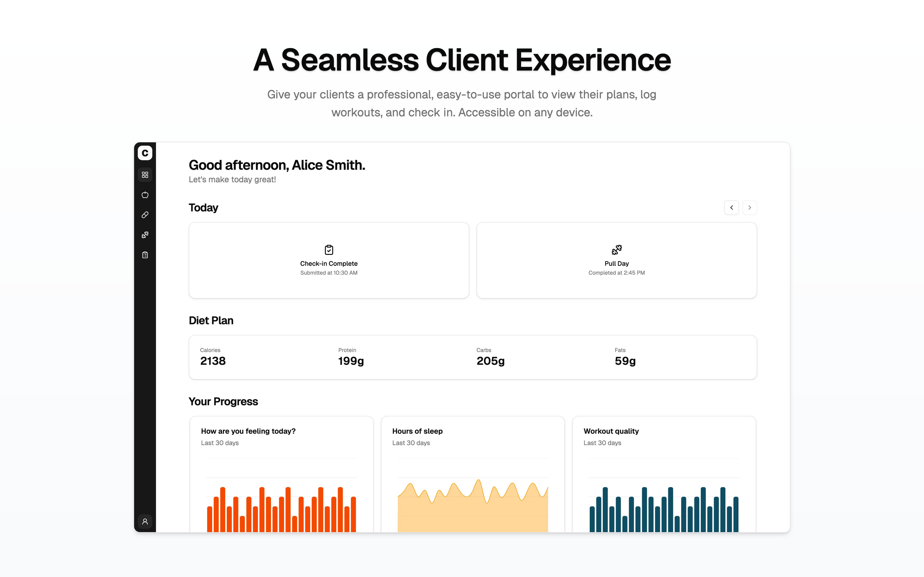Click the Carbs 205g stat
The image size is (924, 577).
(x=490, y=361)
